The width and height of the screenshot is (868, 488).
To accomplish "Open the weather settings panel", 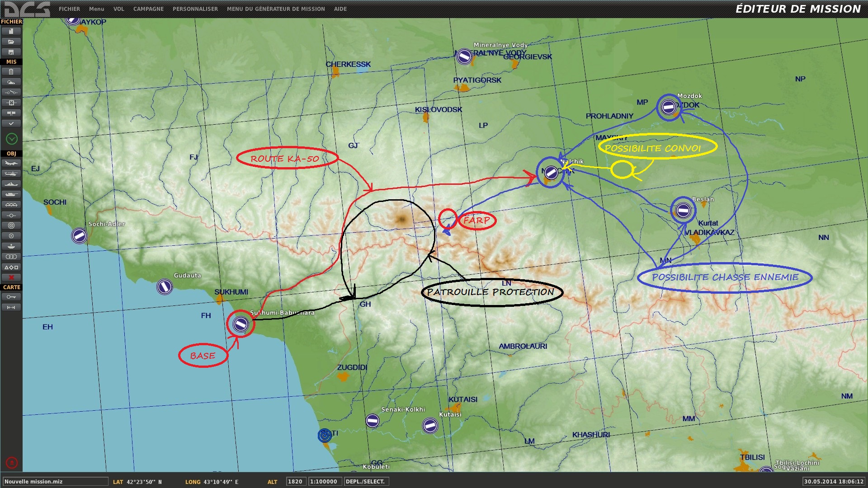I will point(11,82).
